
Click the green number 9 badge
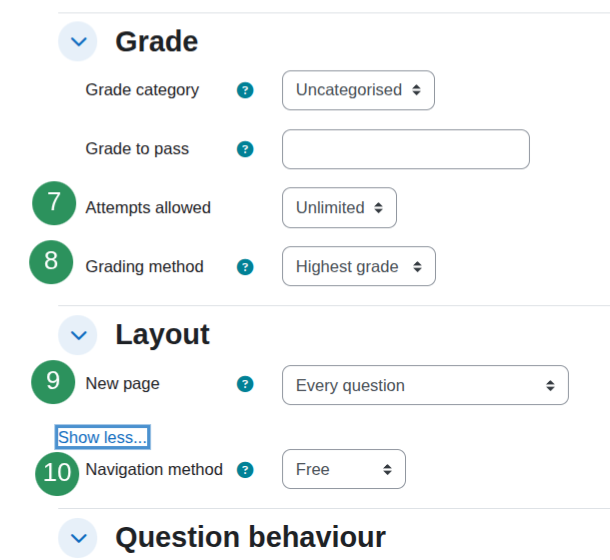[53, 382]
